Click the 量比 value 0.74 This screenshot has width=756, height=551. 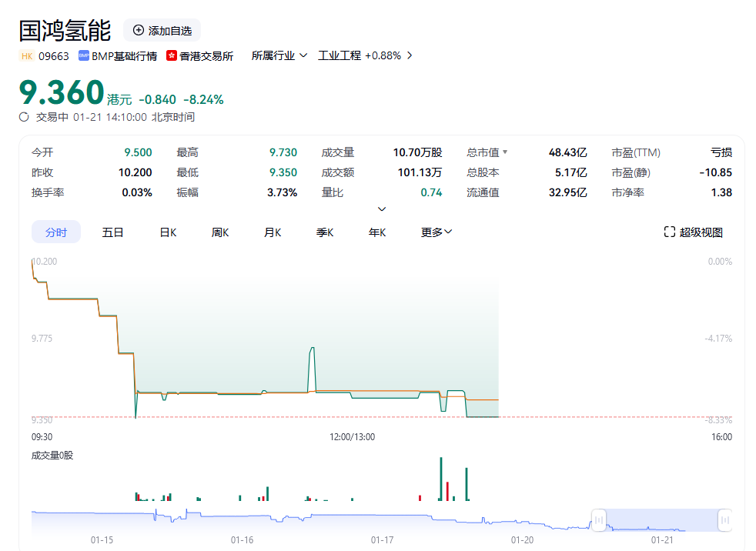431,193
